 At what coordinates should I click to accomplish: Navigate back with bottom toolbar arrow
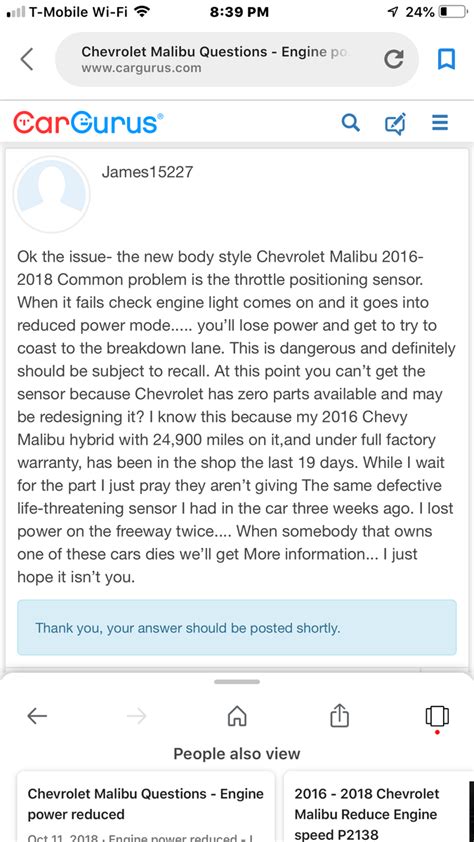(x=37, y=715)
